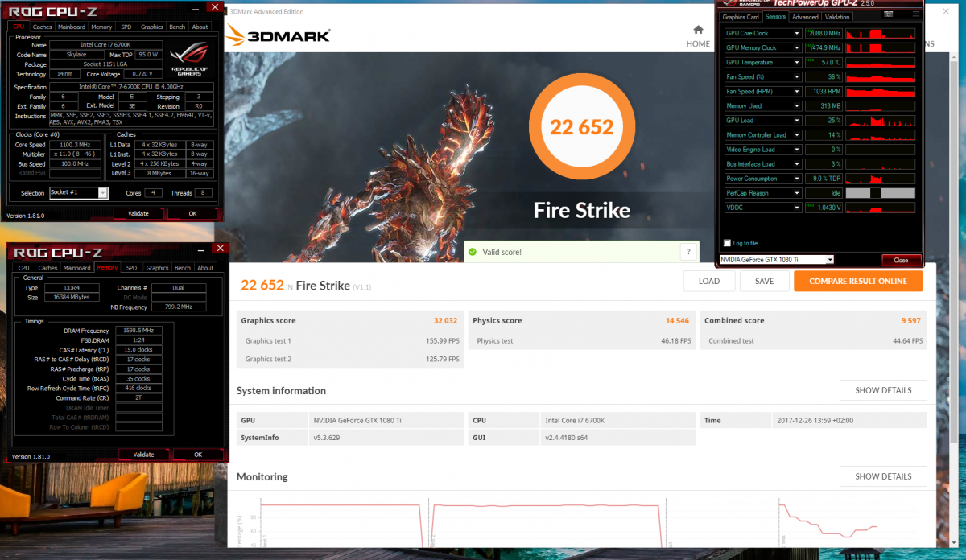Click the Physics test 46.18 FPS row

[582, 340]
